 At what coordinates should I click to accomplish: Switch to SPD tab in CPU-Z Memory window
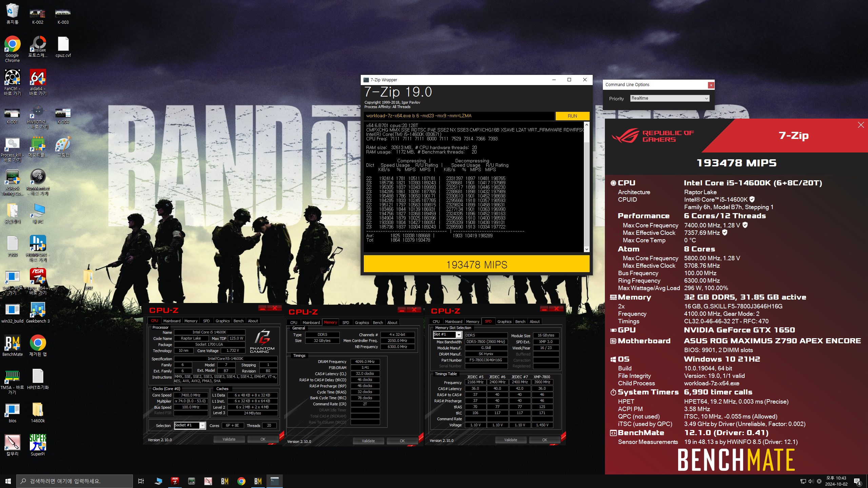coord(346,323)
